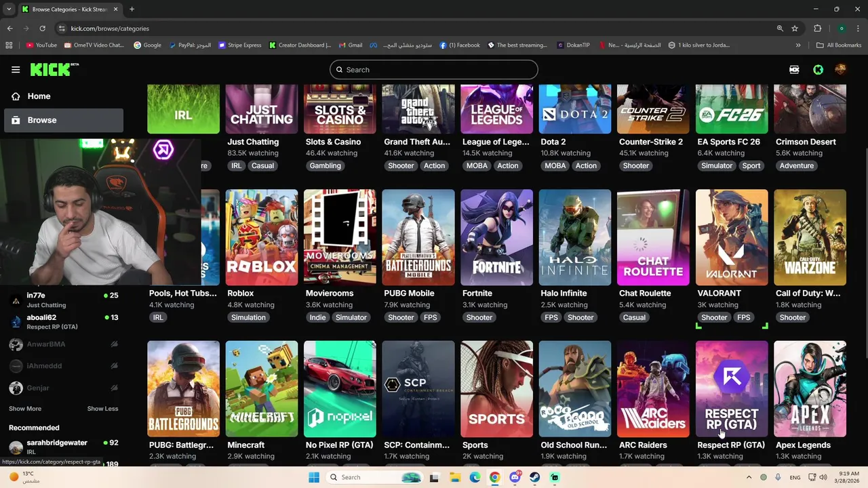Expand followed list with Show More

point(25,409)
